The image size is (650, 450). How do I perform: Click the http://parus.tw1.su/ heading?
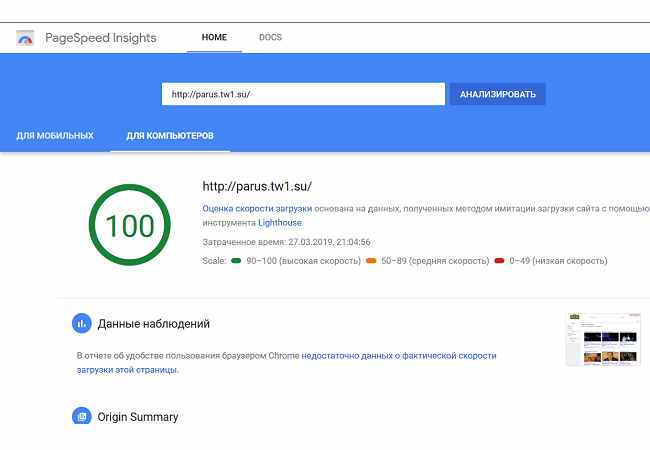pyautogui.click(x=257, y=186)
